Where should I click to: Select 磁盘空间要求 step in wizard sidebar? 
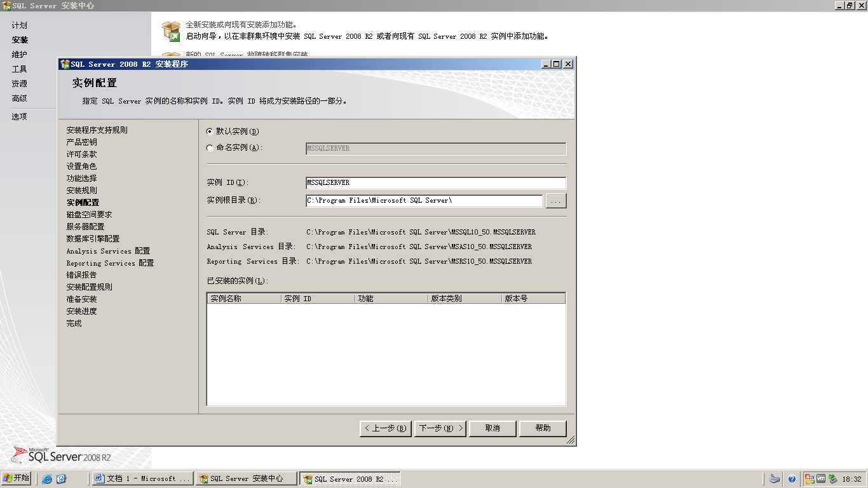tap(90, 215)
